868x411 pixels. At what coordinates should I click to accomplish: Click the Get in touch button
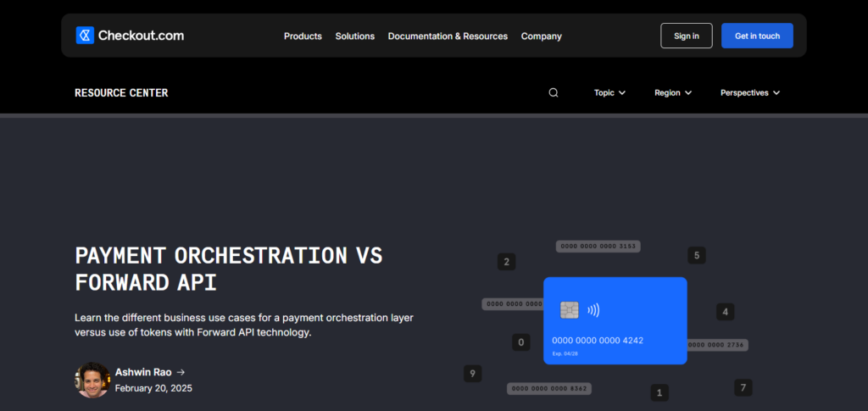tap(757, 36)
